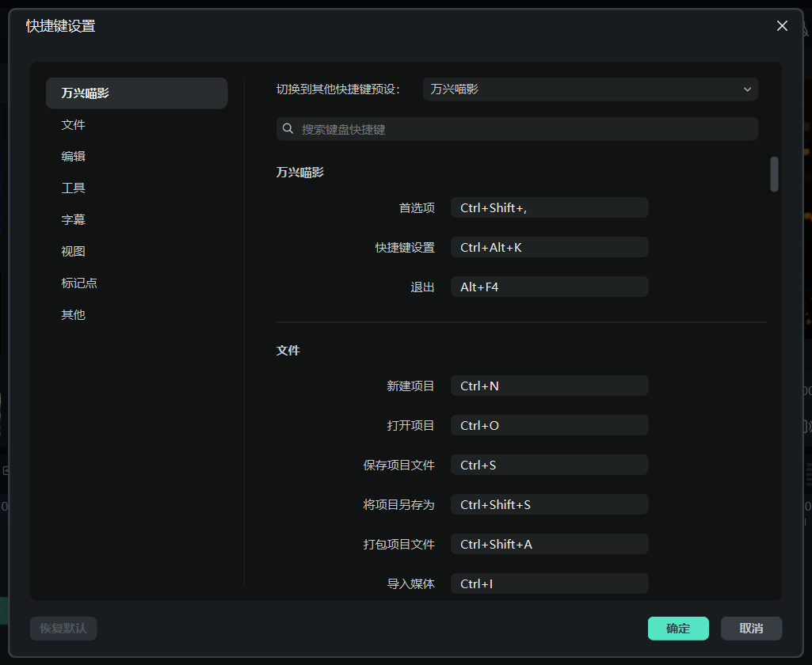This screenshot has height=665, width=812.
Task: Switch to the 编辑 shortcut category
Action: pos(73,156)
